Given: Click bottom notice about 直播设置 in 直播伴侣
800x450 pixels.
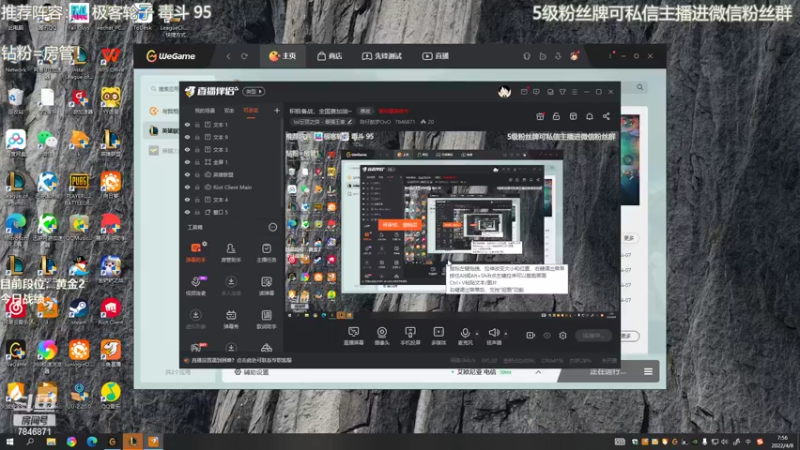Looking at the screenshot, I should click(239, 360).
